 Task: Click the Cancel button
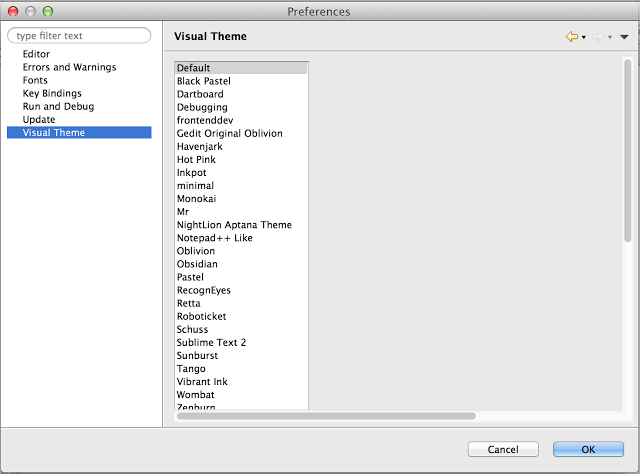point(503,450)
